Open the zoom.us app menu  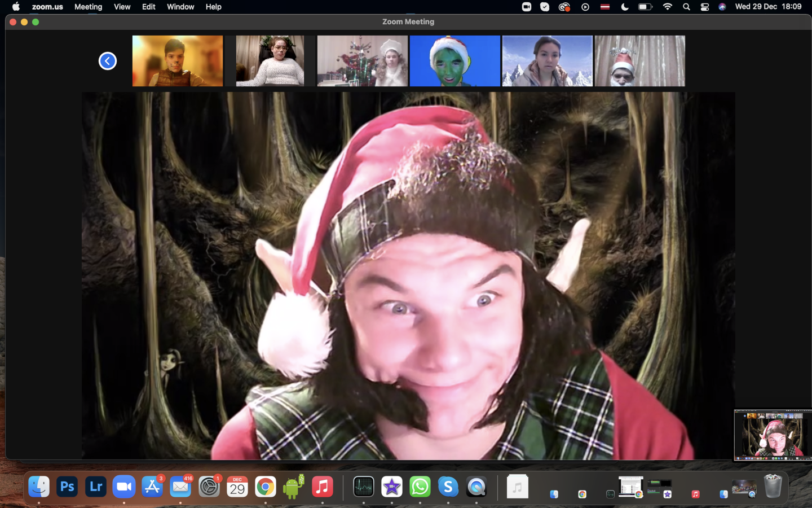47,7
